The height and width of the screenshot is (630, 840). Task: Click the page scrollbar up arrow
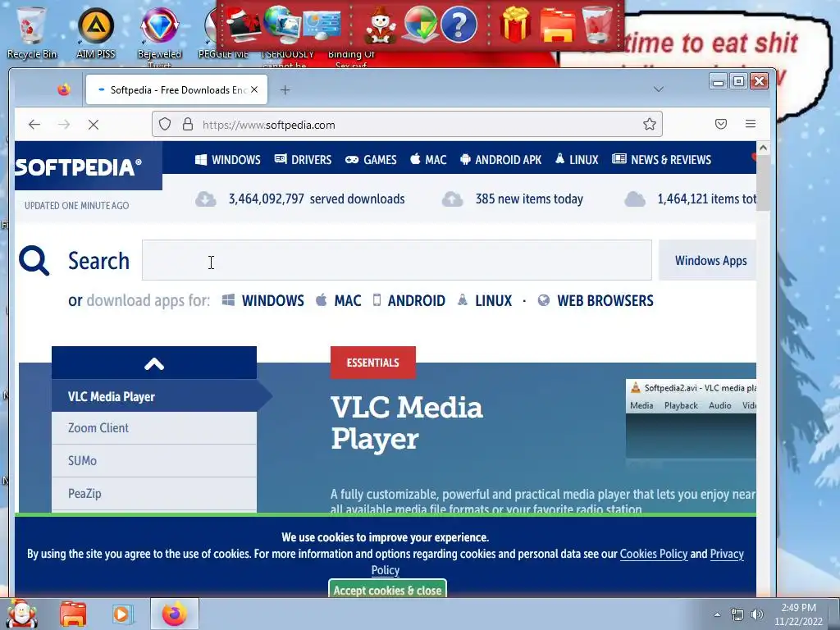pos(764,148)
